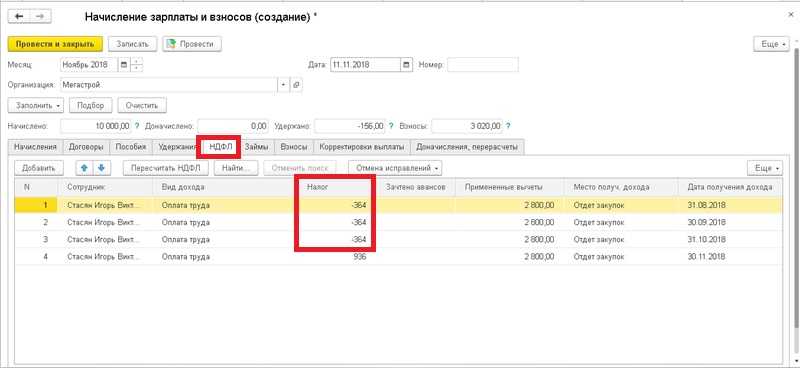Image resolution: width=800 pixels, height=368 pixels.
Task: Open the Доначисления, перерасчеты tab
Action: [467, 147]
